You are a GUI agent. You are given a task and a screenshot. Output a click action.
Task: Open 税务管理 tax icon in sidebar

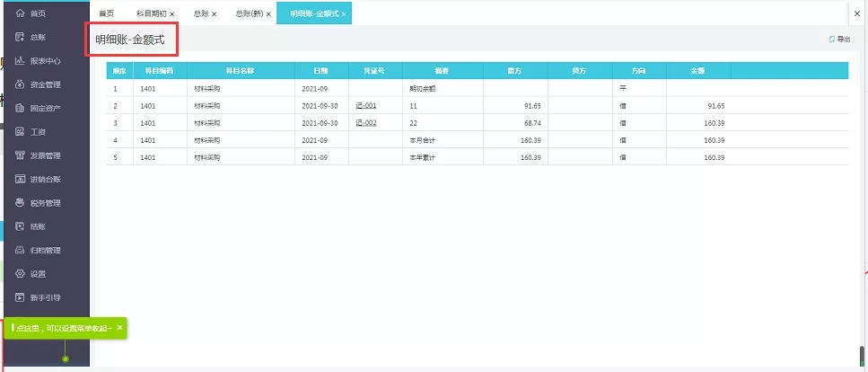pyautogui.click(x=21, y=203)
